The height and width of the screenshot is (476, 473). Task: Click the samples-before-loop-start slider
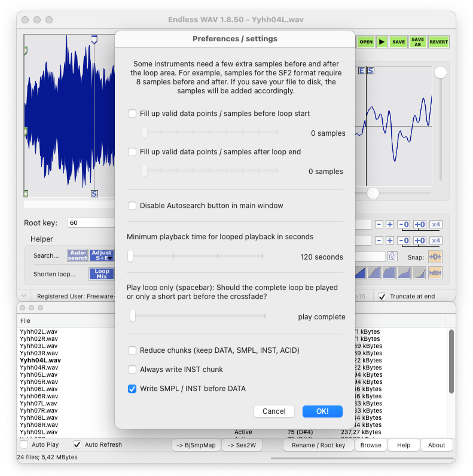click(x=210, y=132)
